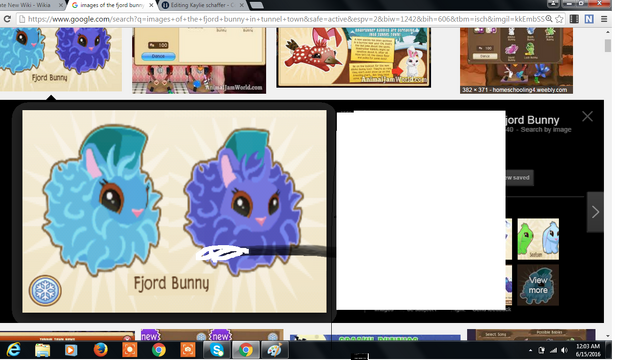Click the page vertical scrollbar thumb
640x360 pixels.
(x=608, y=45)
